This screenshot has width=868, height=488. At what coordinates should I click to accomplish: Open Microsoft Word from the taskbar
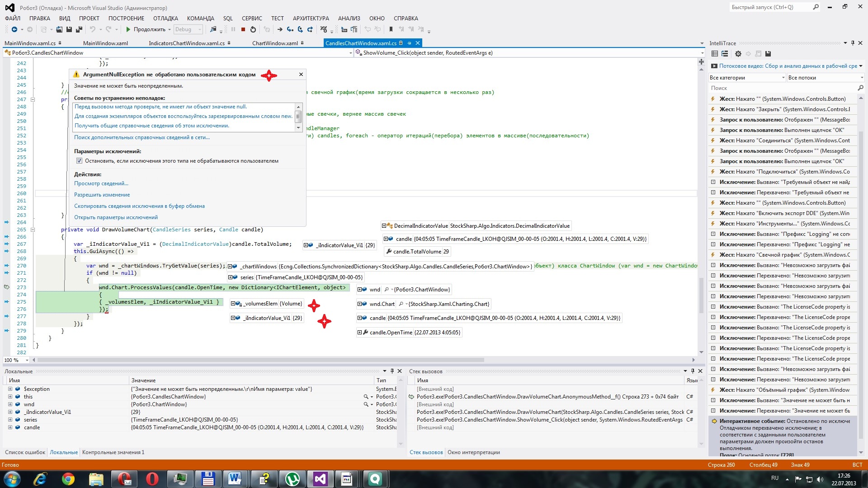(235, 479)
